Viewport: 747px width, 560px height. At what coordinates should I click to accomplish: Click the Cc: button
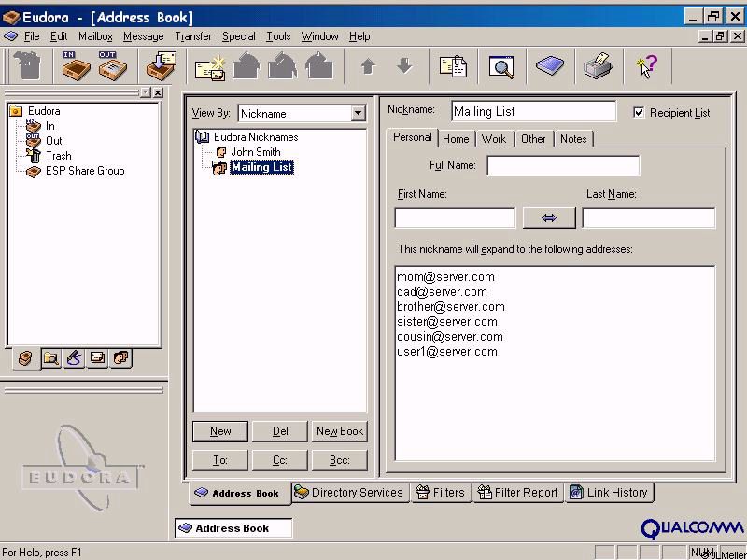click(280, 460)
